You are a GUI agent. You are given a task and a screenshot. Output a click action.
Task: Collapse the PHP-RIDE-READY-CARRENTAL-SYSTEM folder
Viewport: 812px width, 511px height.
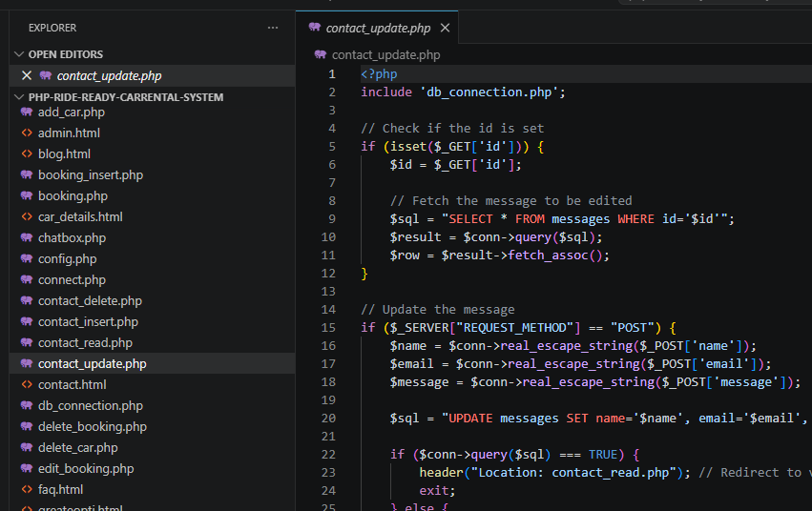(19, 97)
